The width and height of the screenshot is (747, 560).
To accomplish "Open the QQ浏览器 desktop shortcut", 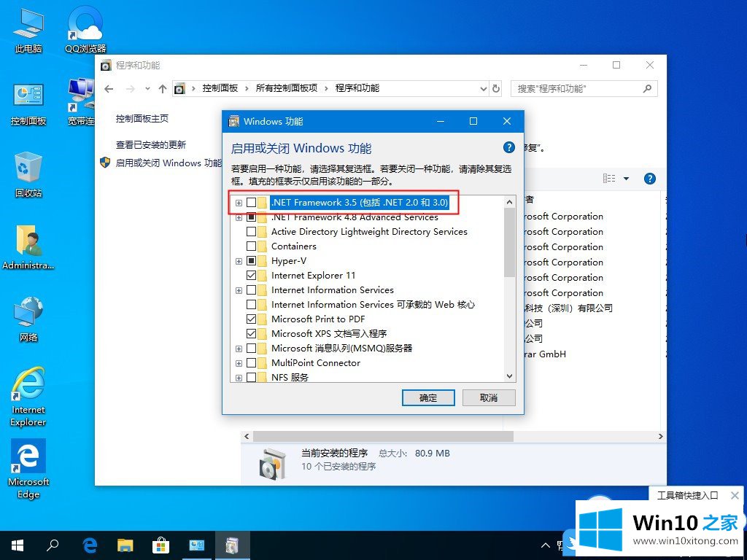I will pyautogui.click(x=85, y=29).
